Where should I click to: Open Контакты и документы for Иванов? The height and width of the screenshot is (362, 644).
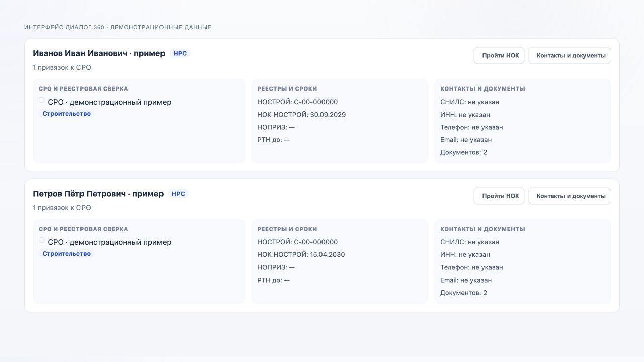[x=570, y=56]
